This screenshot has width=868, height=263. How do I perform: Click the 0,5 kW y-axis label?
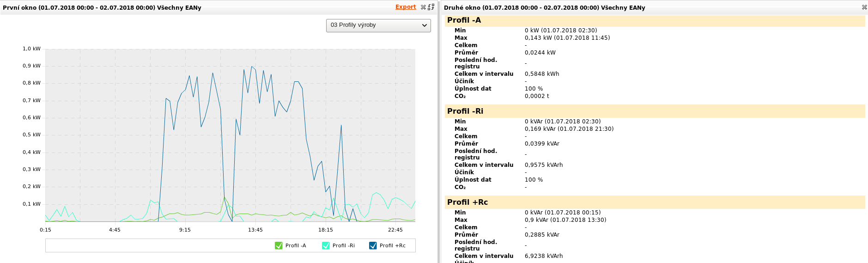31,135
